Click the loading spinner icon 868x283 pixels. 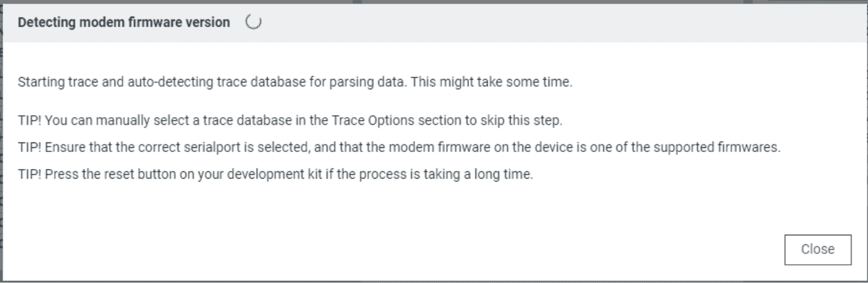pos(254,22)
